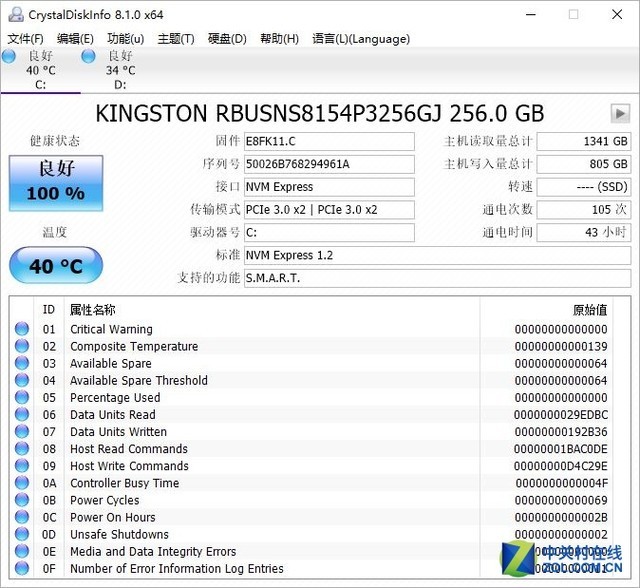Select the Data Units Read attribute name
The height and width of the screenshot is (588, 640).
tap(113, 415)
